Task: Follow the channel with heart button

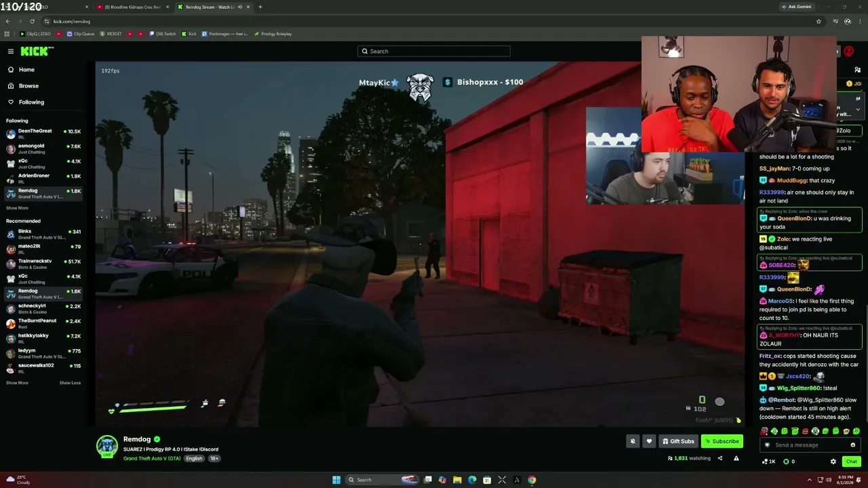Action: tap(649, 441)
